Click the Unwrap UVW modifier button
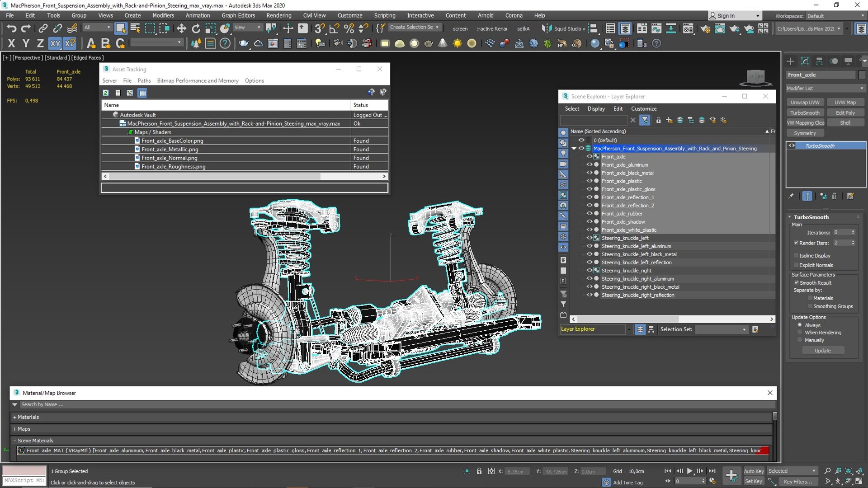 click(x=805, y=103)
